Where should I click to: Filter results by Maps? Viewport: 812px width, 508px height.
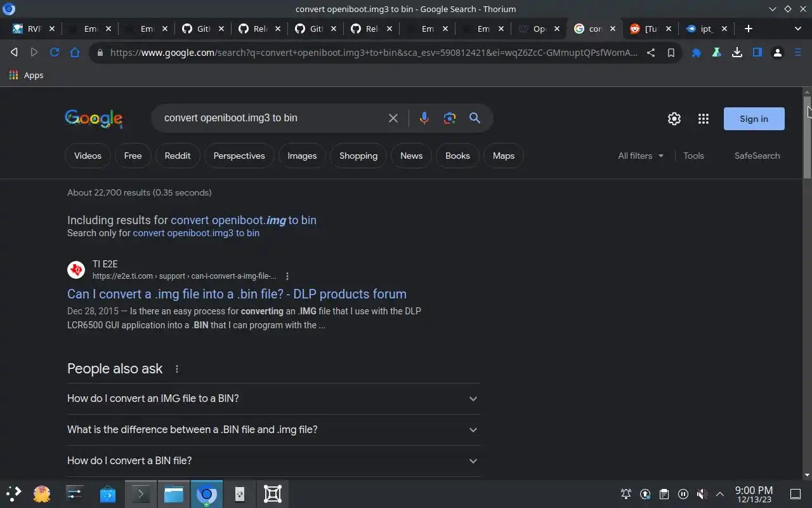[x=504, y=156]
